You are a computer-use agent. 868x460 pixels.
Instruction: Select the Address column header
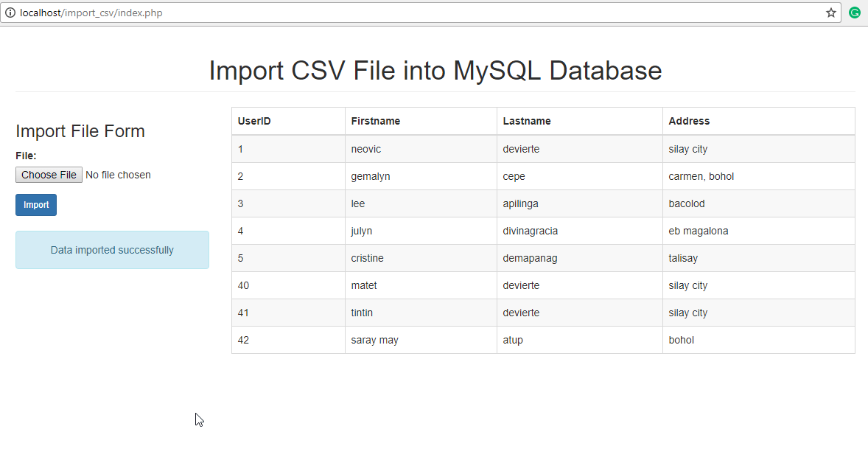(x=689, y=121)
